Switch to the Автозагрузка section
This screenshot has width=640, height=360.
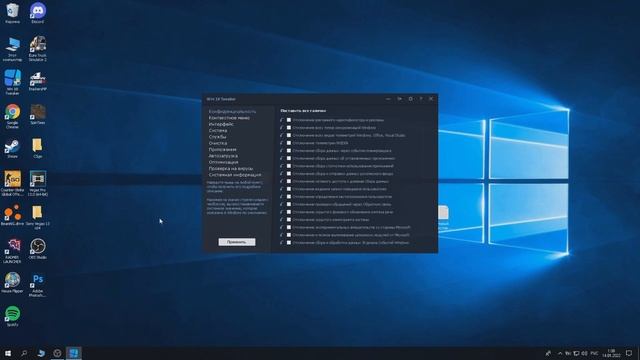(223, 156)
